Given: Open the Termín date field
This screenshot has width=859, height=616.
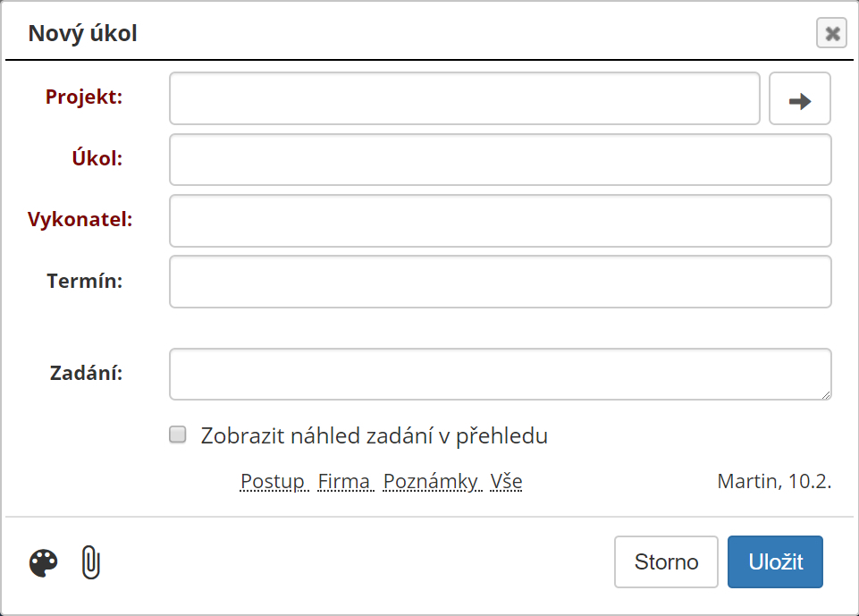Looking at the screenshot, I should (x=501, y=282).
